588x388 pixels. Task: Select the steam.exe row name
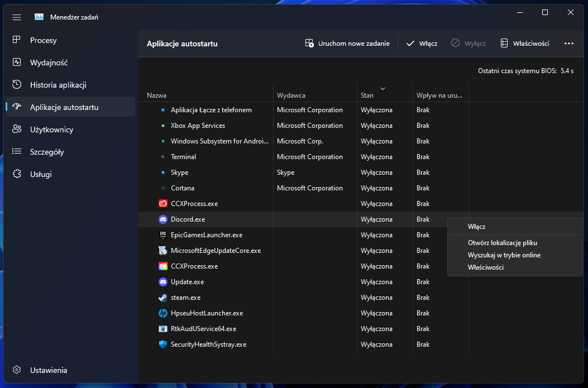(185, 298)
